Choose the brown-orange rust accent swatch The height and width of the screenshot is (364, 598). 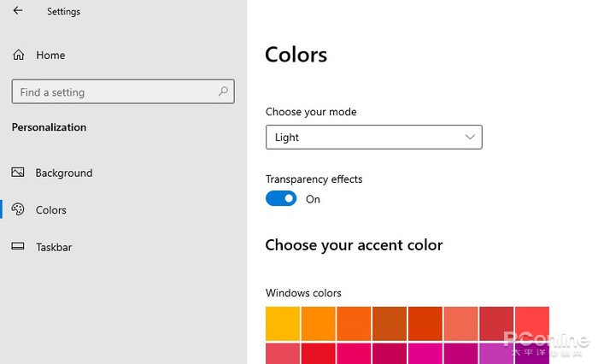point(390,324)
